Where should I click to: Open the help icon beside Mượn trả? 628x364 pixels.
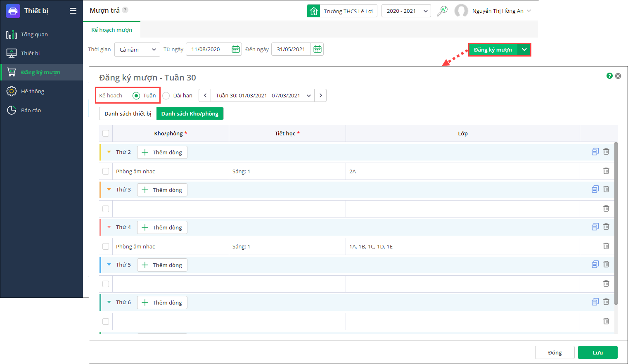click(125, 10)
